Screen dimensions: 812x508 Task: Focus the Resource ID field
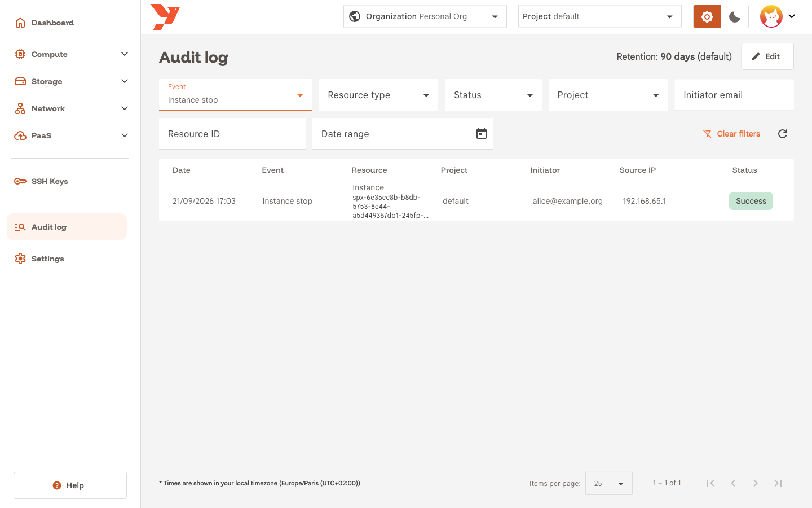[232, 134]
